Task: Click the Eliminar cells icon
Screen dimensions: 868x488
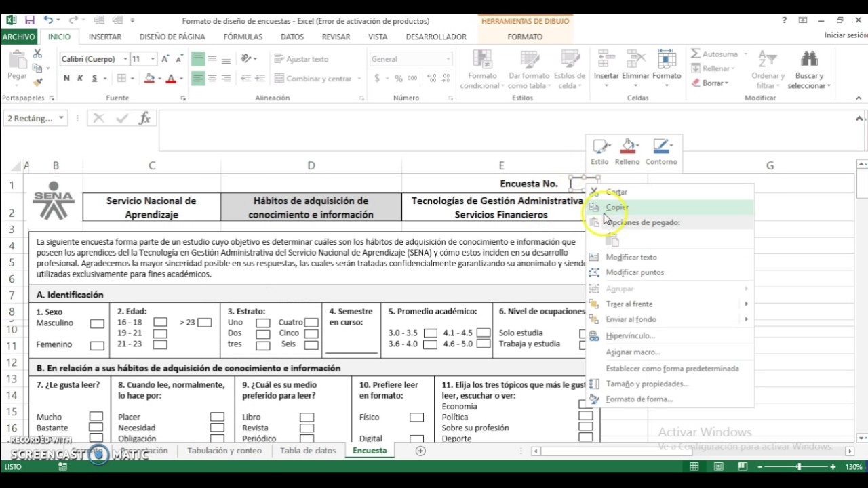Action: click(x=636, y=59)
